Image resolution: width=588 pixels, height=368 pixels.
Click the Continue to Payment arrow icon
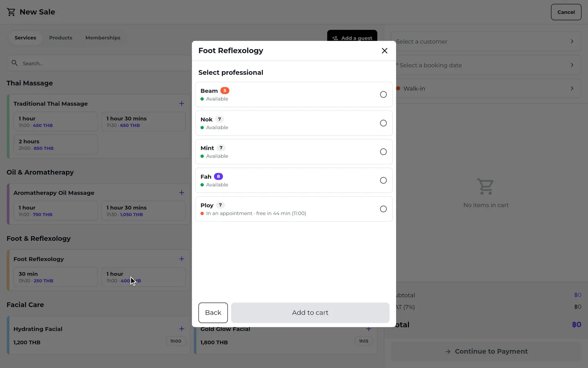[x=448, y=352]
